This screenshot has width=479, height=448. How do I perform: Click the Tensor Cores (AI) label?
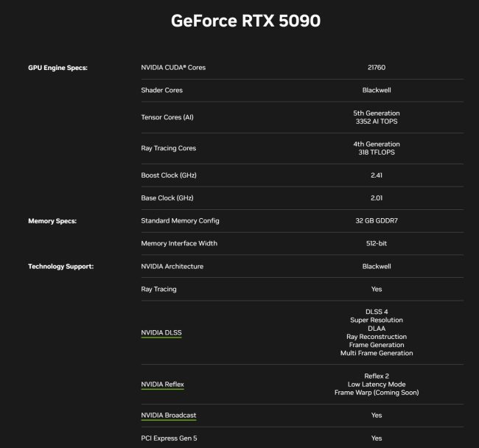click(167, 117)
